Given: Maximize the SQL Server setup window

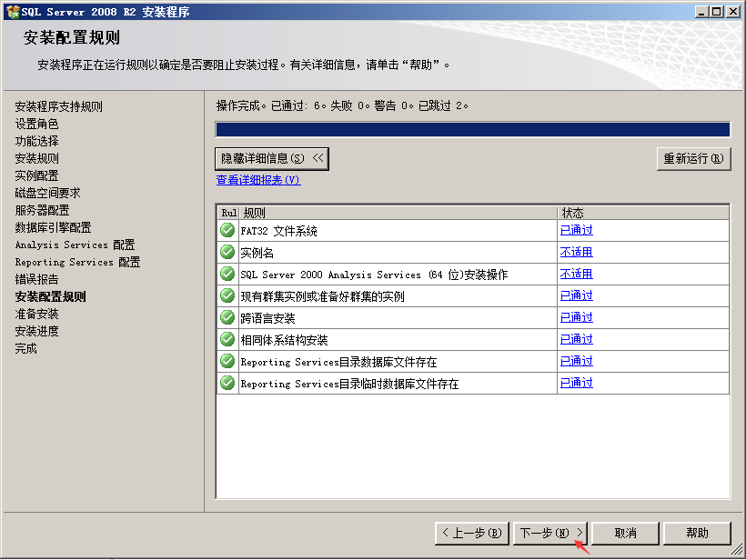Looking at the screenshot, I should pyautogui.click(x=718, y=12).
